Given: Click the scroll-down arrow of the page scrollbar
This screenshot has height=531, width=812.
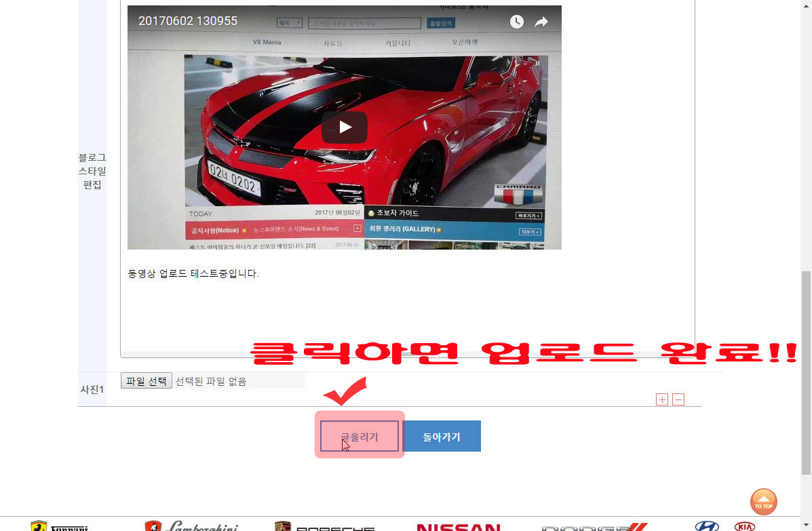Looking at the screenshot, I should 807,526.
